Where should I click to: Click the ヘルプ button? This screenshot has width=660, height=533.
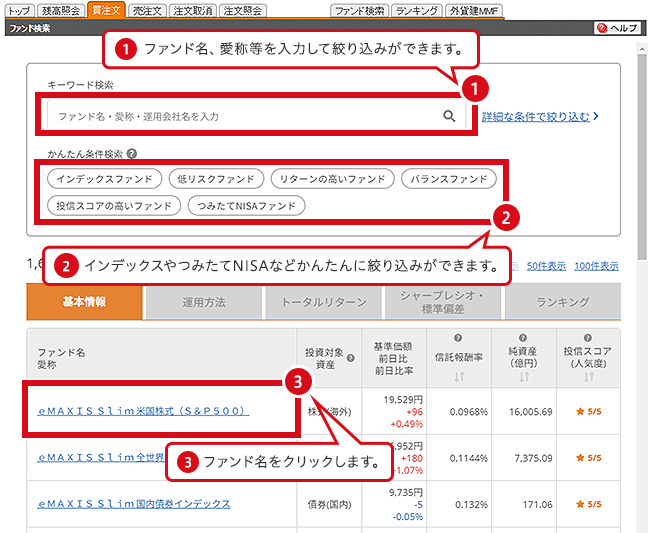[x=617, y=28]
